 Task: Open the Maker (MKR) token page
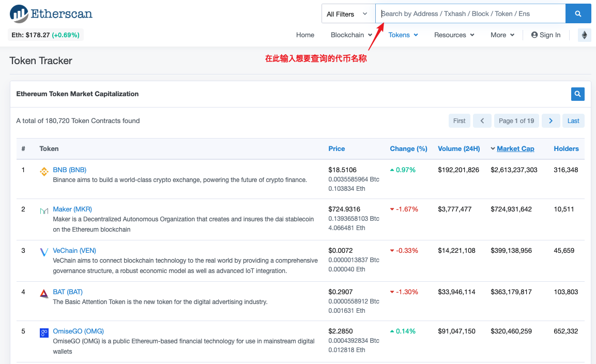tap(72, 209)
